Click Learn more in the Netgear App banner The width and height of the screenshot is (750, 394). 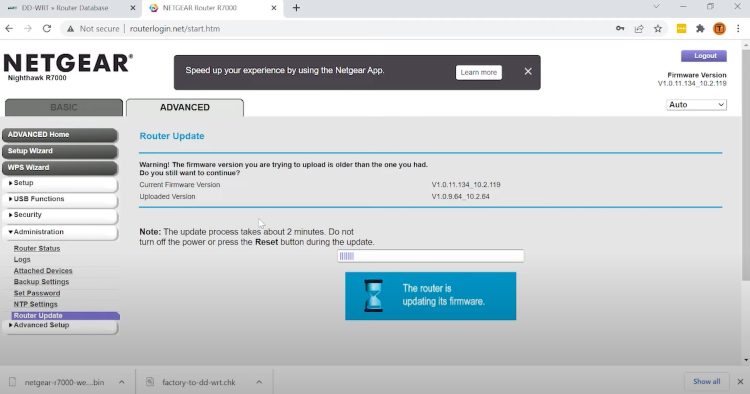pyautogui.click(x=478, y=72)
